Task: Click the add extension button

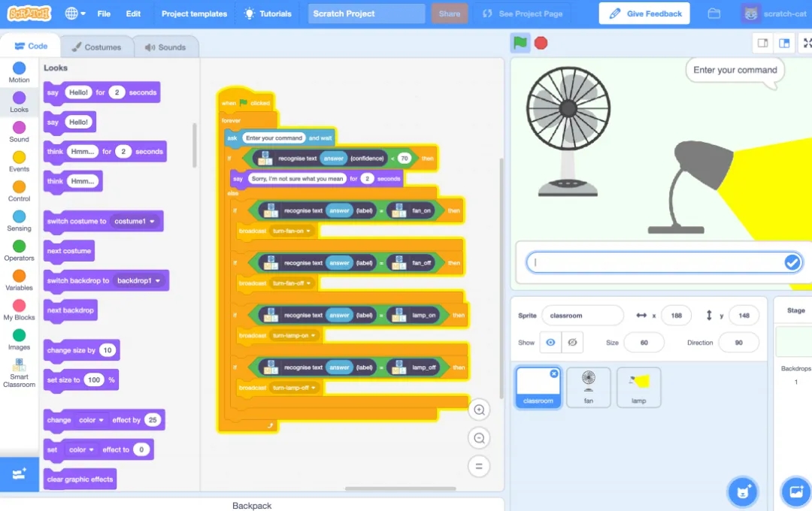Action: pos(19,474)
